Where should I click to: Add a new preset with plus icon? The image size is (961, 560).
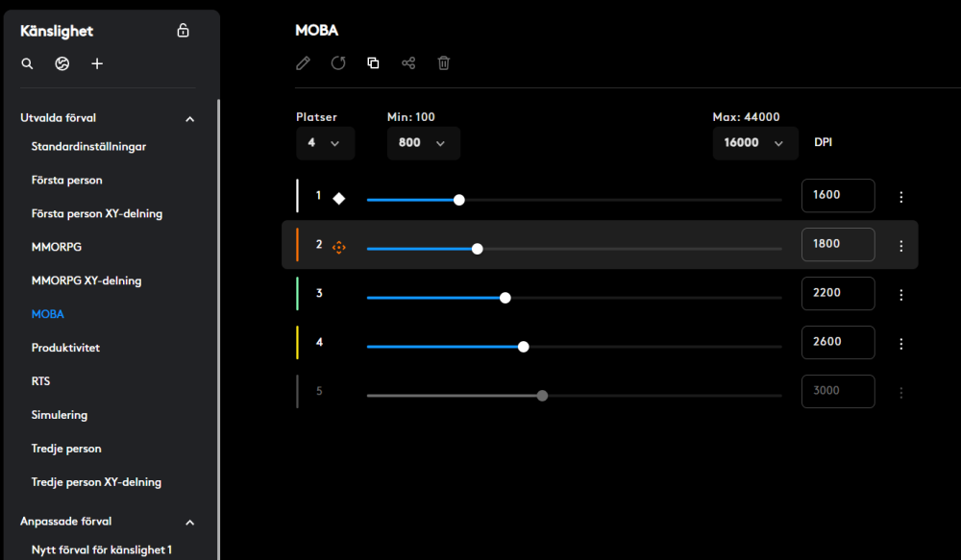pos(97,63)
